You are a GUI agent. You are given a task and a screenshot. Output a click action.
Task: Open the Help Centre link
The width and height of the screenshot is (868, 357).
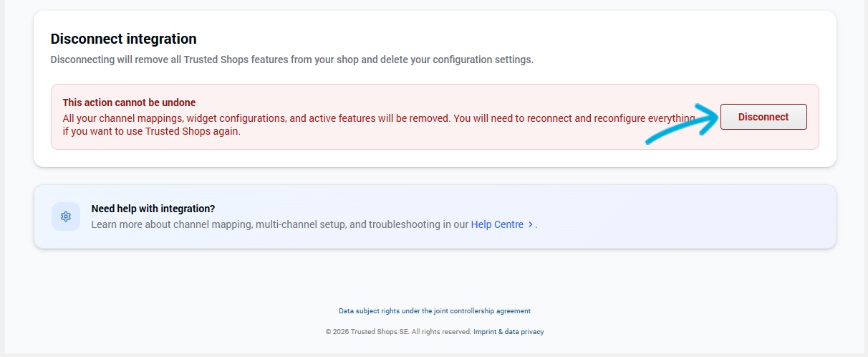tap(497, 224)
